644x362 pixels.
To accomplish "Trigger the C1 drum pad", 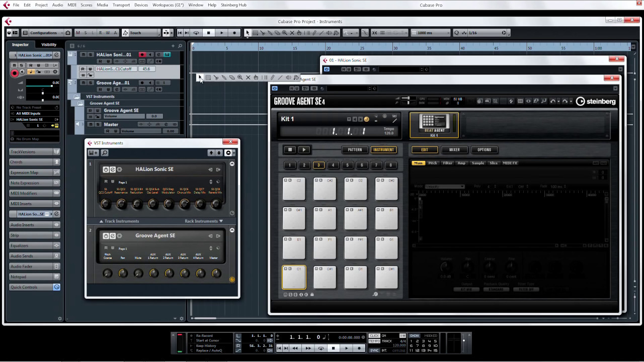I will (294, 278).
